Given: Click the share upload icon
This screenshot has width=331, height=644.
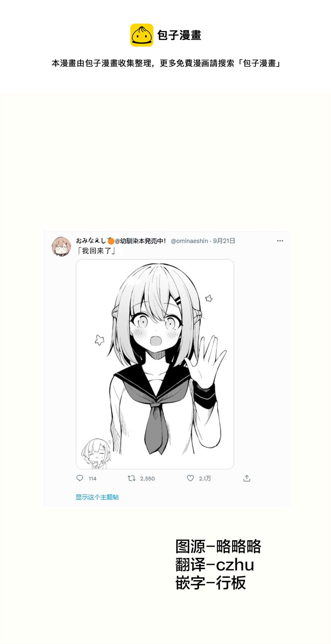Looking at the screenshot, I should tap(247, 478).
